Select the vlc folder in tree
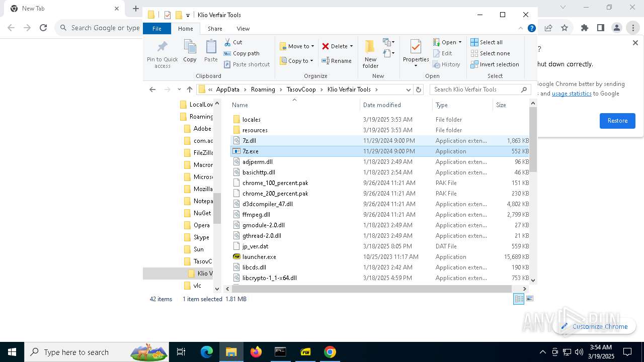The width and height of the screenshot is (644, 362). [192, 286]
